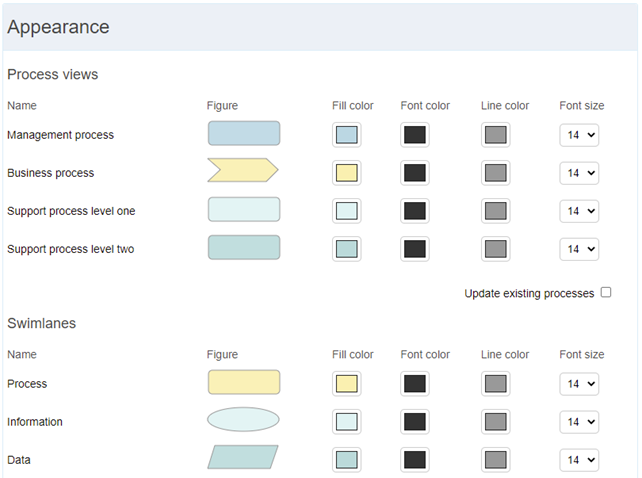Edit Support process level one line color
Viewport: 642px width, 478px height.
pos(496,211)
